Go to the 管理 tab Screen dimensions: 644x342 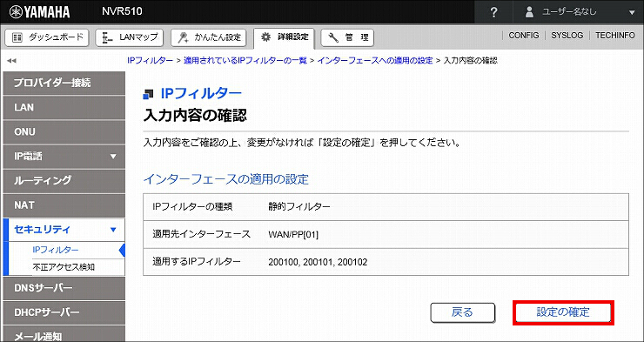click(x=347, y=37)
